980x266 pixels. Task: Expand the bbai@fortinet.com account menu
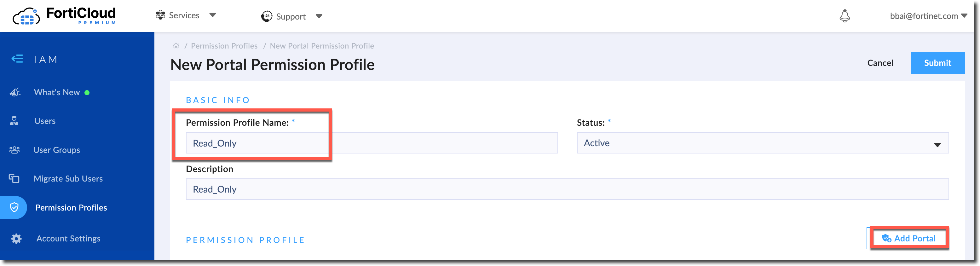tap(928, 16)
